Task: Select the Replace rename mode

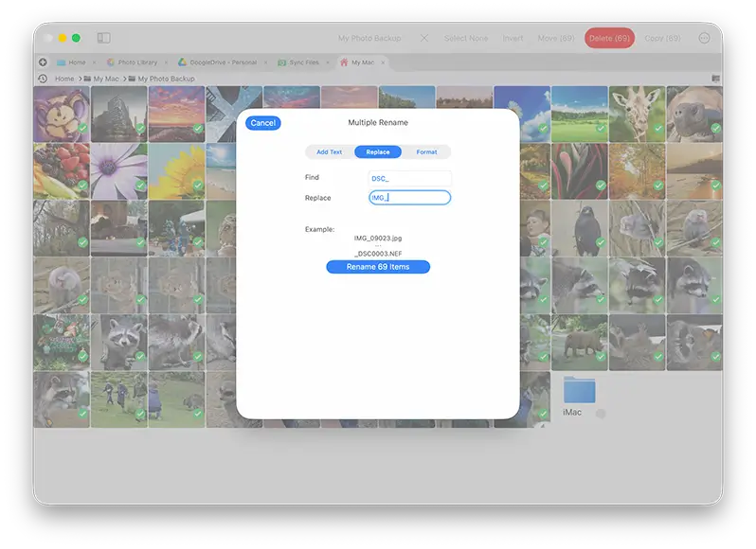Action: pos(378,151)
